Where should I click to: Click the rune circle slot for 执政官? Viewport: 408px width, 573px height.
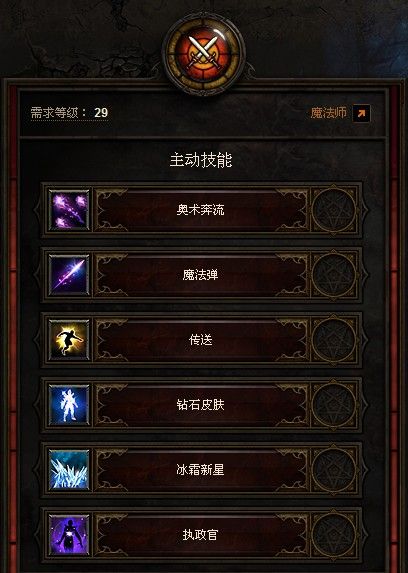tap(334, 535)
